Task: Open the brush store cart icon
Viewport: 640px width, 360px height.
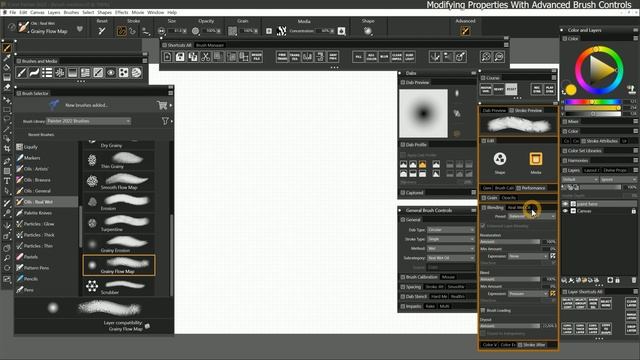Action: tap(162, 105)
